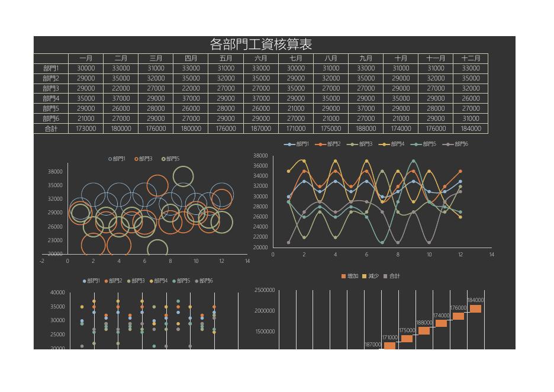554x392 pixels.
Task: Select 部門1 in the bubble chart legend
Action: pyautogui.click(x=117, y=159)
